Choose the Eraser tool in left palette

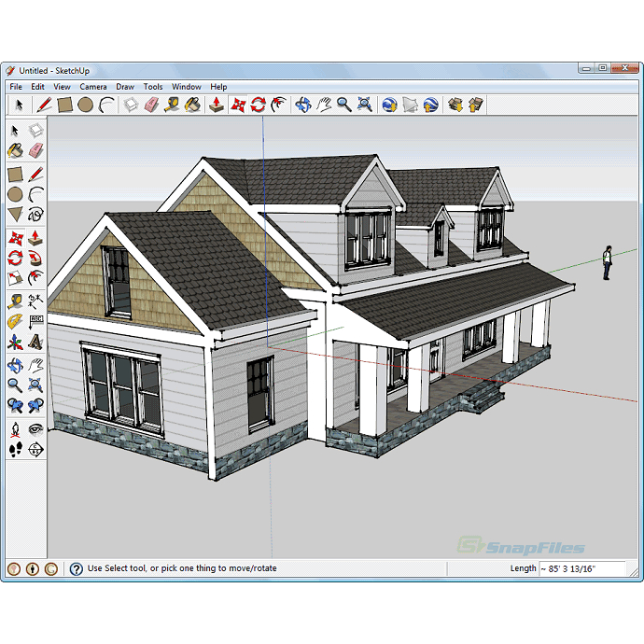coord(35,150)
